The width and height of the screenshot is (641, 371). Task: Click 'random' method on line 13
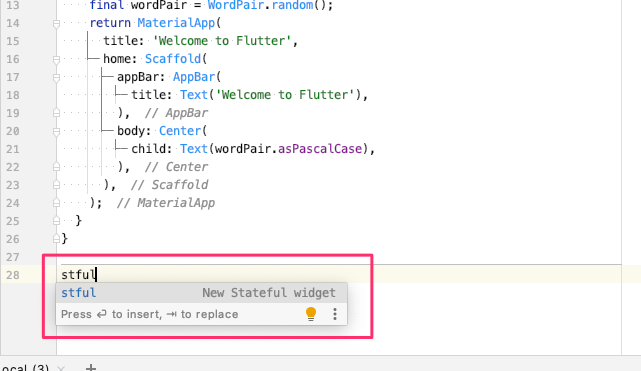pos(292,5)
